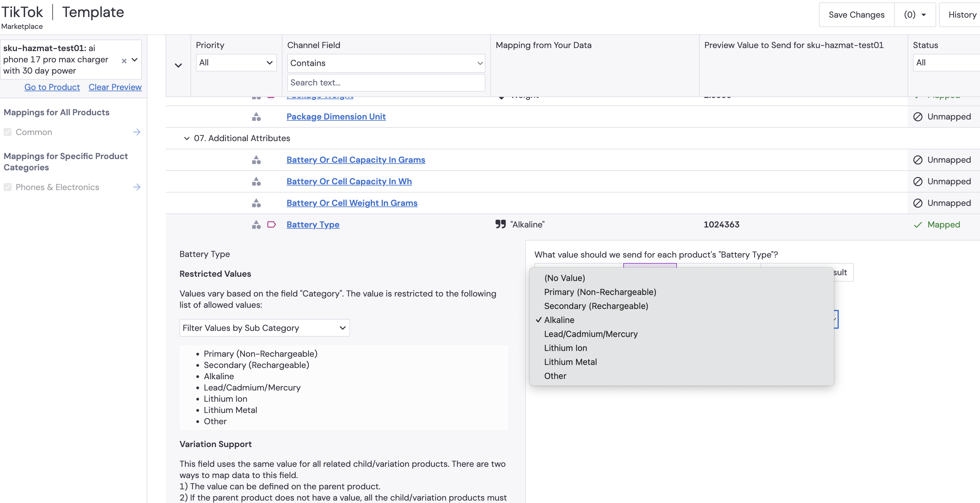Click the arrow icon next to Common
This screenshot has height=503, width=980.
coord(137,132)
